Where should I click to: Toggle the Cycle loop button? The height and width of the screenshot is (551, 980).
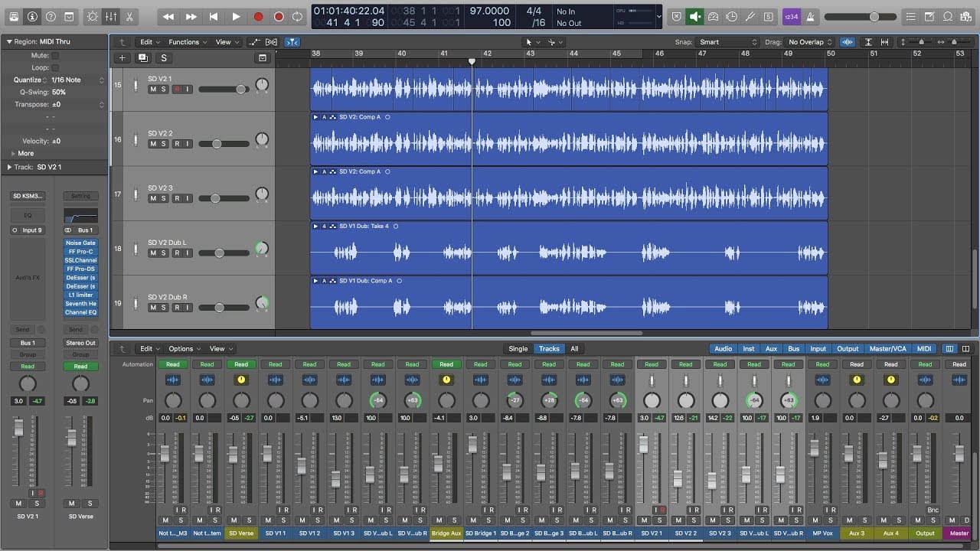pyautogui.click(x=297, y=16)
